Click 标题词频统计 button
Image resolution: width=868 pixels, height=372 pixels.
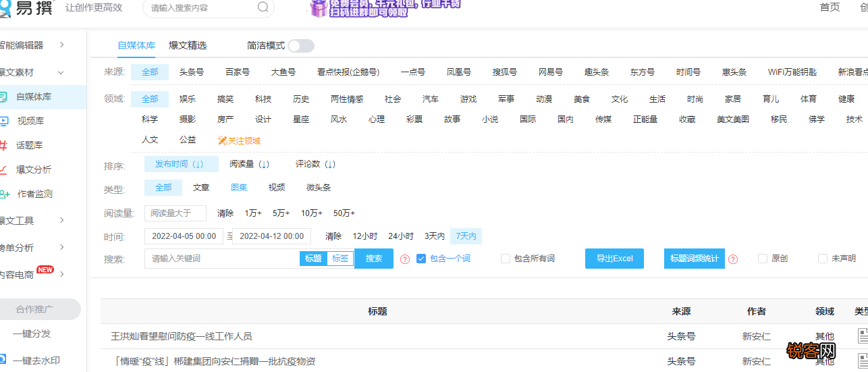[695, 259]
